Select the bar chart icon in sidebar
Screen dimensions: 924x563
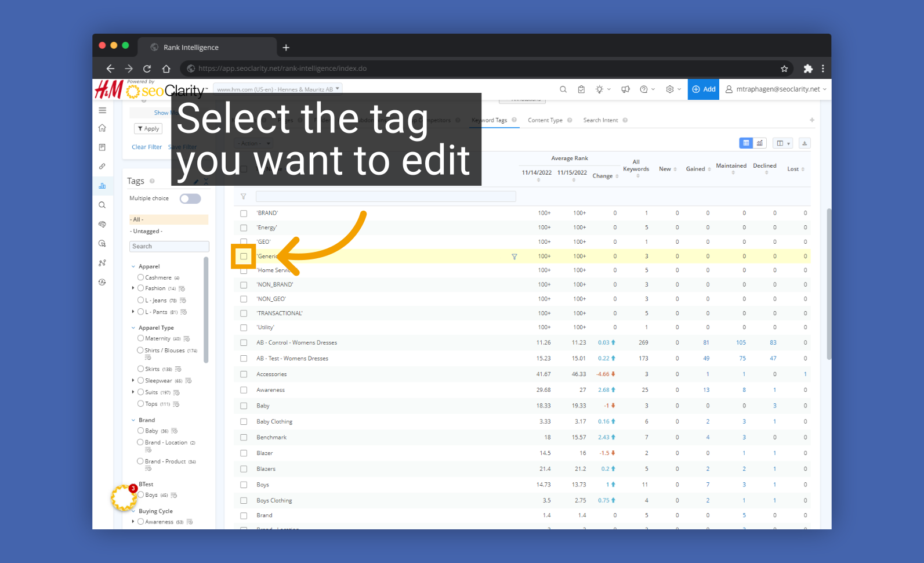pyautogui.click(x=102, y=186)
